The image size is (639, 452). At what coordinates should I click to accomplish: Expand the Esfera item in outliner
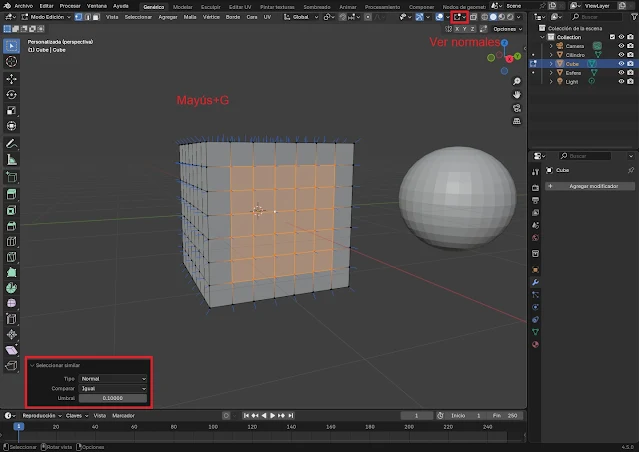551,73
